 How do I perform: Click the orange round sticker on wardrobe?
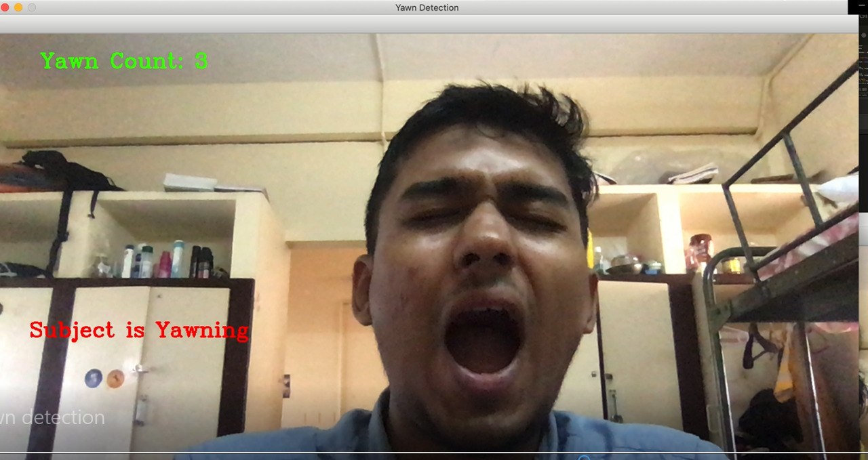(115, 378)
